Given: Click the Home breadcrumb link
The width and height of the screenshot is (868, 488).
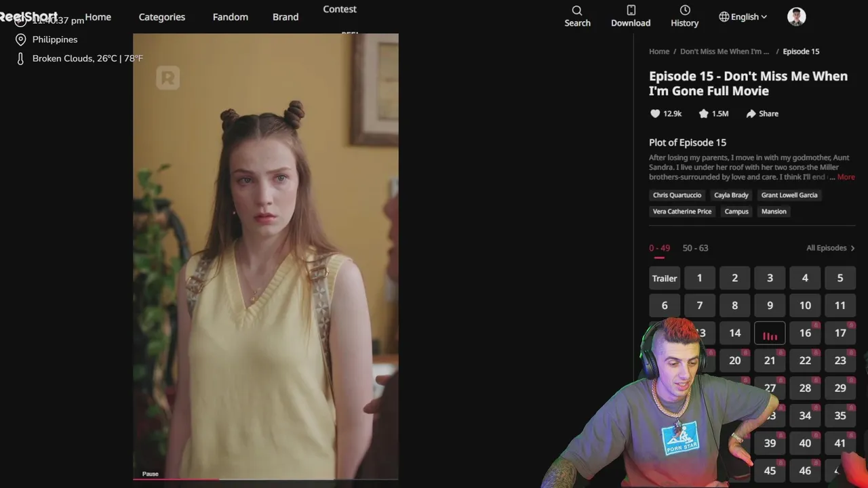Looking at the screenshot, I should click(x=659, y=52).
